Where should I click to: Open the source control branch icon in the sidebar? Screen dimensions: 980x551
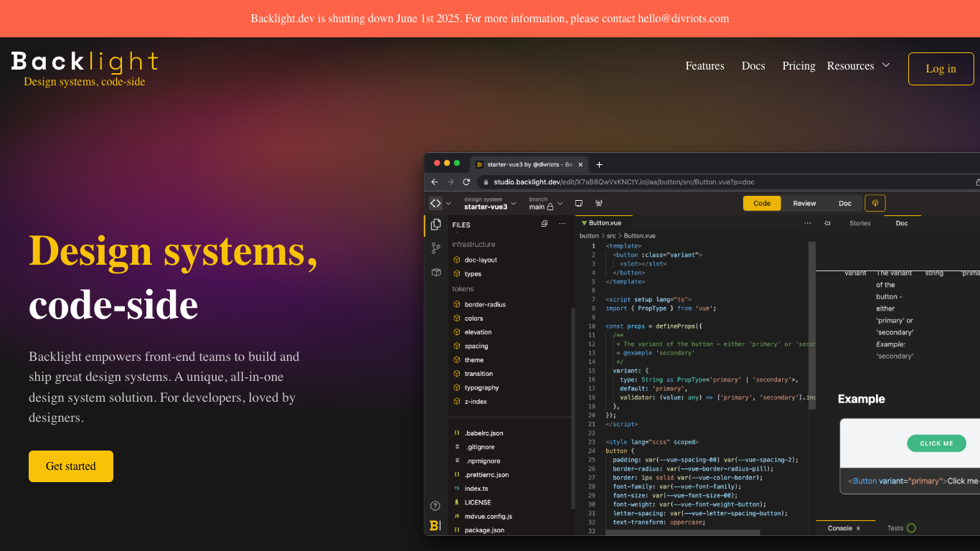435,248
